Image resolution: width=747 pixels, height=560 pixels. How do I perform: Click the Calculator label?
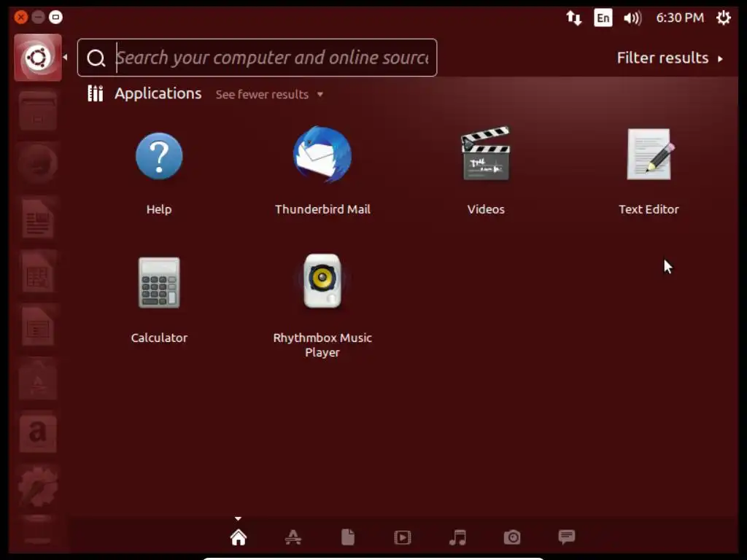point(159,338)
